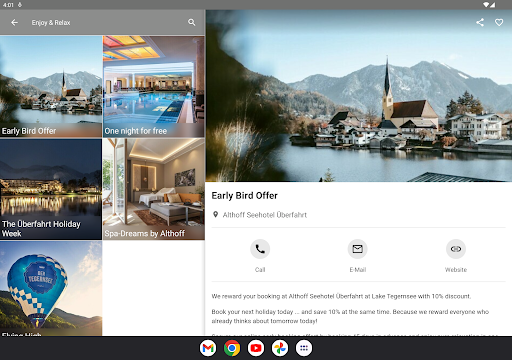Share the Early Bird Offer

(x=480, y=22)
